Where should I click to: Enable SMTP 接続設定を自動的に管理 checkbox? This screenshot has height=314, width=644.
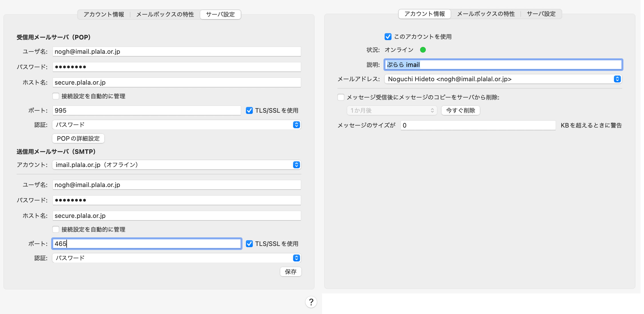click(x=56, y=230)
